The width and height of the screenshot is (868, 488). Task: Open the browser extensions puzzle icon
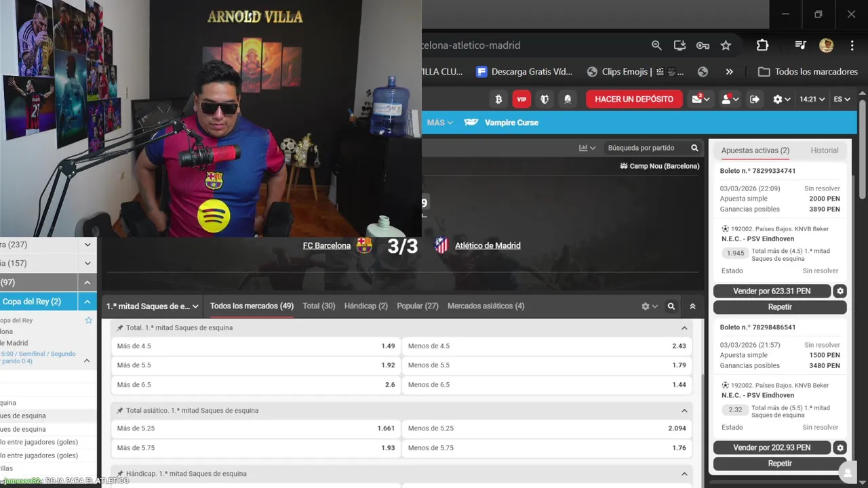tap(762, 45)
